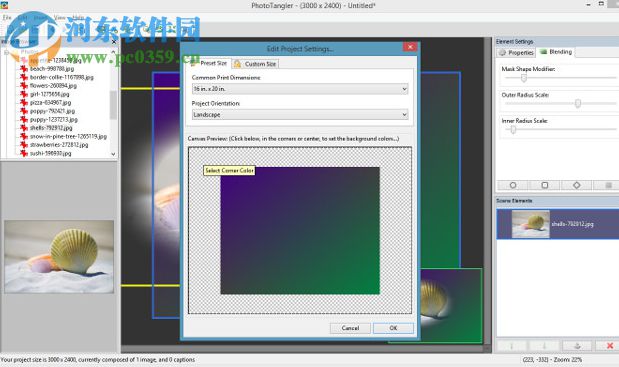This screenshot has width=619, height=367.
Task: Click icon beside girl-1275656.jpg
Action: tap(24, 94)
